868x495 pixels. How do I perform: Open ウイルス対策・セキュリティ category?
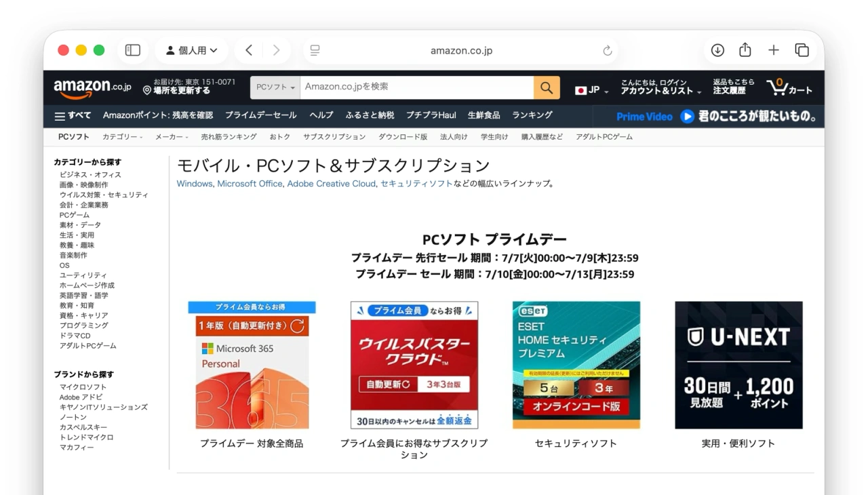tap(104, 195)
